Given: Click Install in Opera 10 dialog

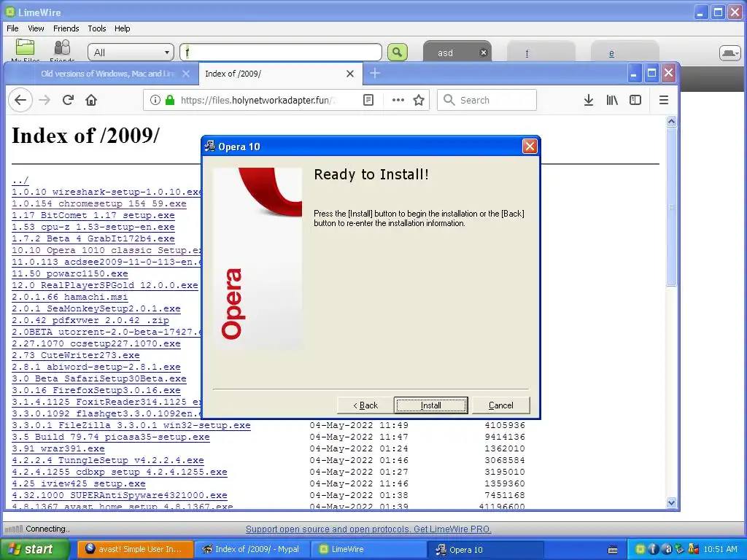Looking at the screenshot, I should (430, 405).
